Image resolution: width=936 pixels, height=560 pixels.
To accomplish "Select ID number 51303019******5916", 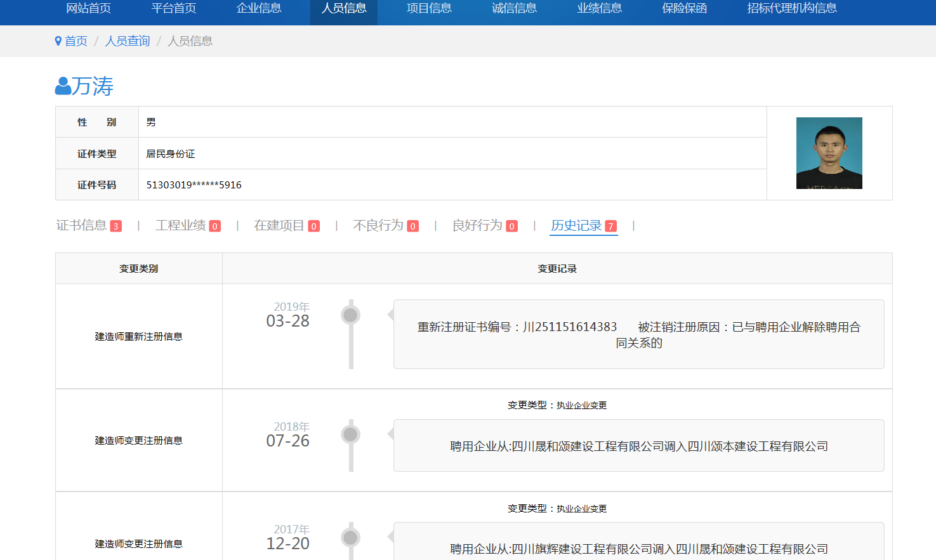I will tap(194, 185).
